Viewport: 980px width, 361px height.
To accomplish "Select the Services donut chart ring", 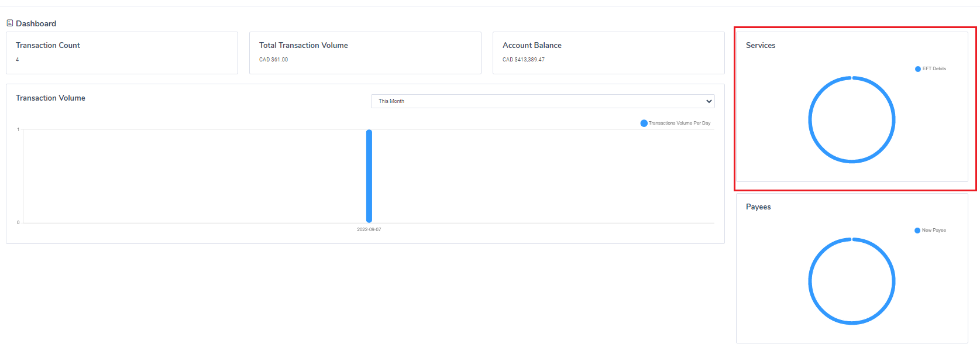I will (x=809, y=120).
